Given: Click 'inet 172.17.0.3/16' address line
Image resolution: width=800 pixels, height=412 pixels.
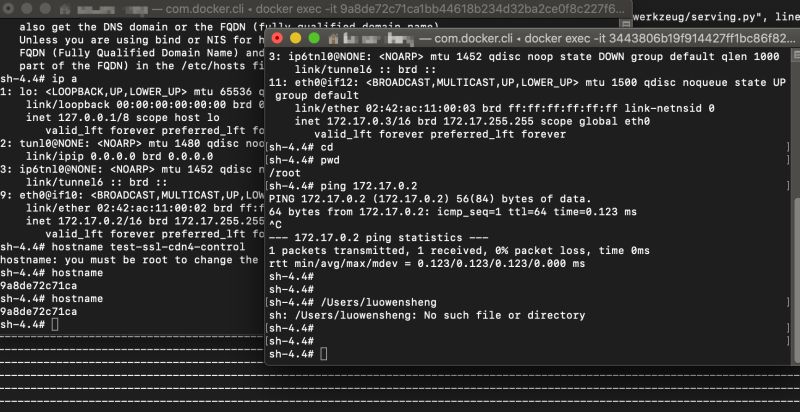Looking at the screenshot, I should 472,121.
